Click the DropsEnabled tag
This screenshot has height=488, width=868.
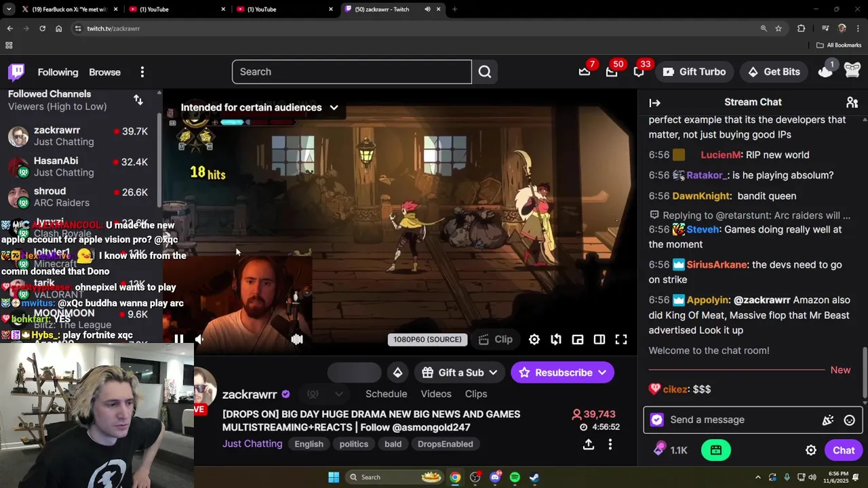click(x=446, y=445)
